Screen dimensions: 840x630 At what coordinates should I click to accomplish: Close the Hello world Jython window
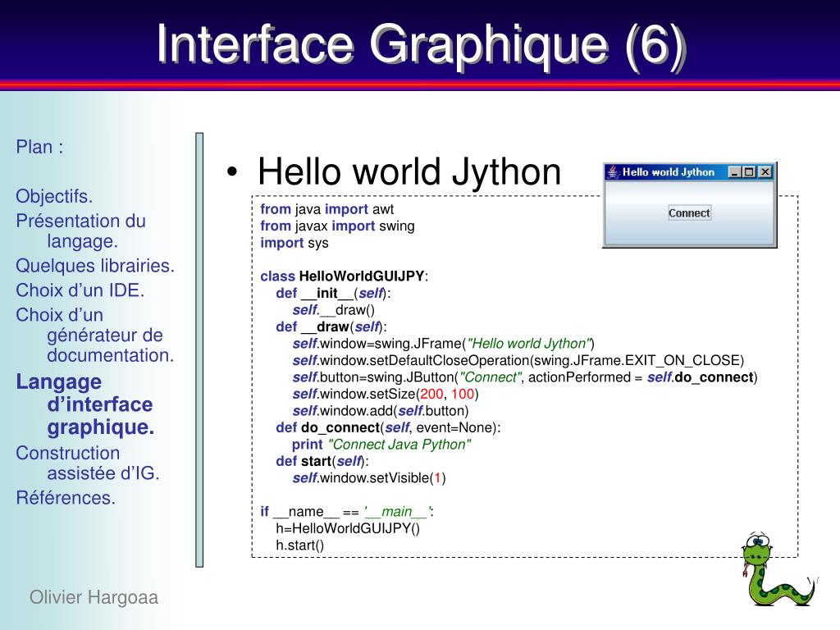coord(765,172)
